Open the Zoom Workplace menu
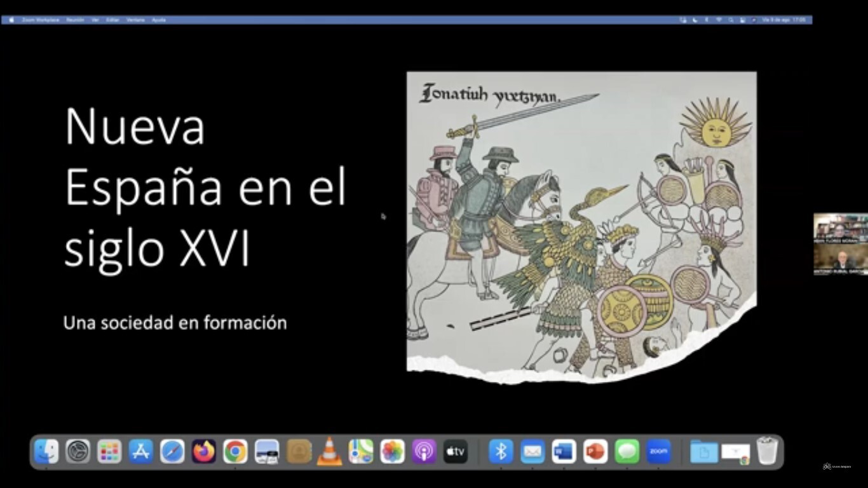 click(x=41, y=20)
